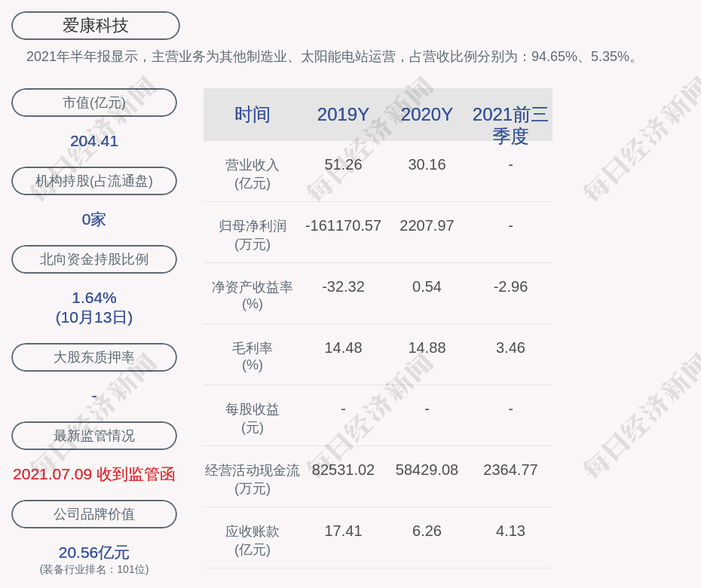The image size is (701, 588).
Task: Click the 市值(亿元) label pill
Action: pyautogui.click(x=94, y=103)
